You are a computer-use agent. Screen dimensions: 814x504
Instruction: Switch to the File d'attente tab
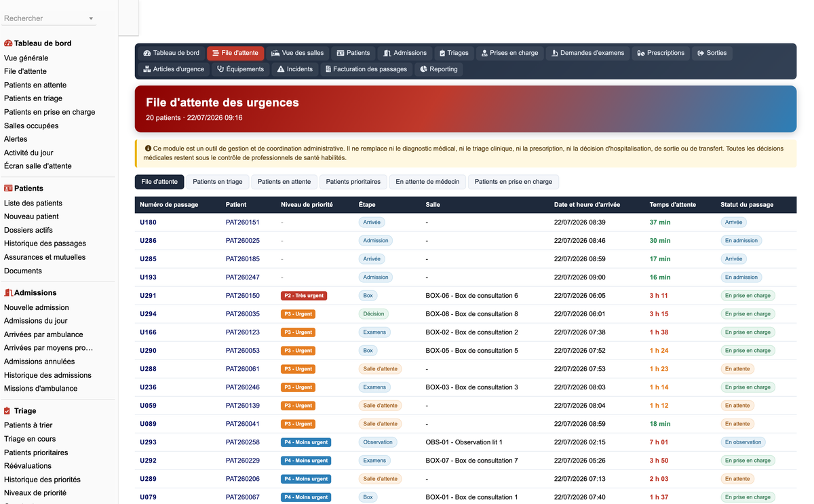[159, 182]
